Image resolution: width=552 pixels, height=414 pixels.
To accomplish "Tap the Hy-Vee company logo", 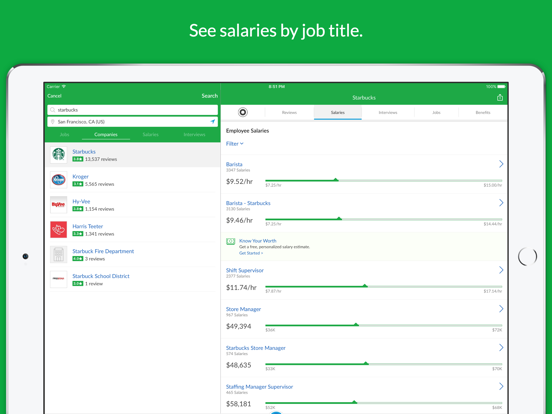I will (x=58, y=205).
